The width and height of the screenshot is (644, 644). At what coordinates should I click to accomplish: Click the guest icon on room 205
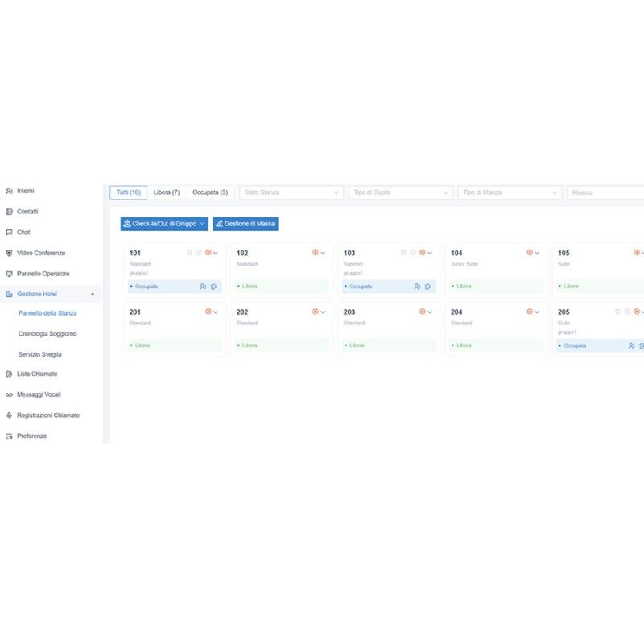click(x=631, y=346)
